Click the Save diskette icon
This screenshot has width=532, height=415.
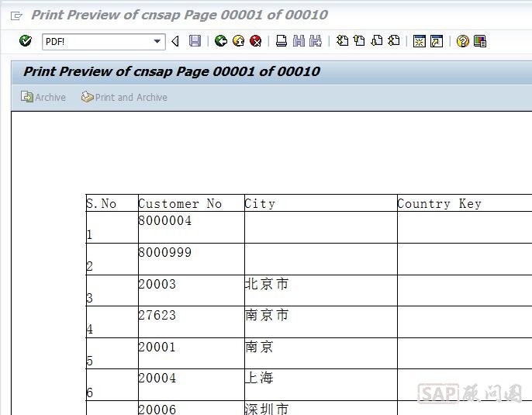195,41
